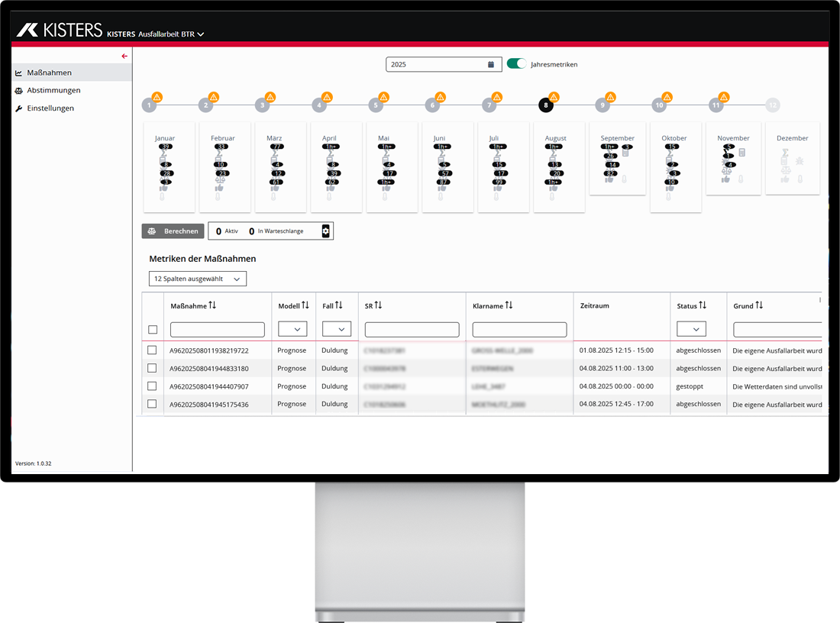Screen dimensions: 840x623
Task: Open the Modell filter dropdown
Action: click(292, 329)
